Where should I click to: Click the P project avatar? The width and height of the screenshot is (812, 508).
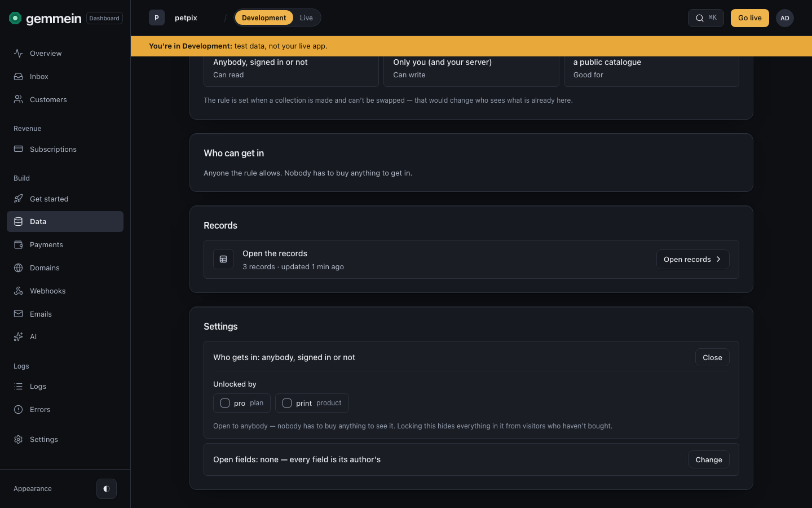(157, 18)
